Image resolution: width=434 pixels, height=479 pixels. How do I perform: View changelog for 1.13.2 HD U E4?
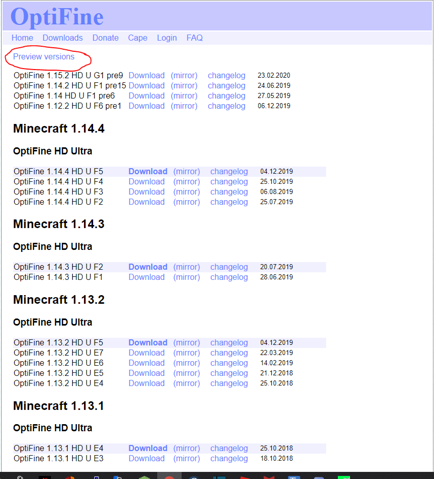(229, 384)
